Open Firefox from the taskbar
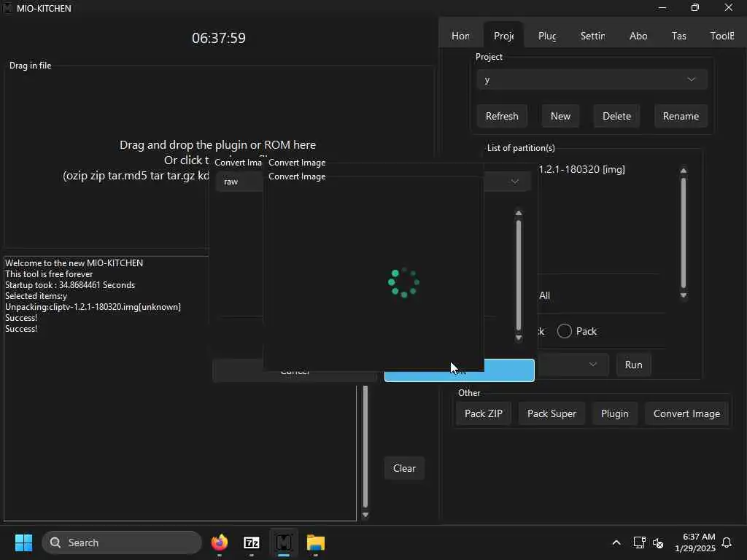 click(x=219, y=542)
